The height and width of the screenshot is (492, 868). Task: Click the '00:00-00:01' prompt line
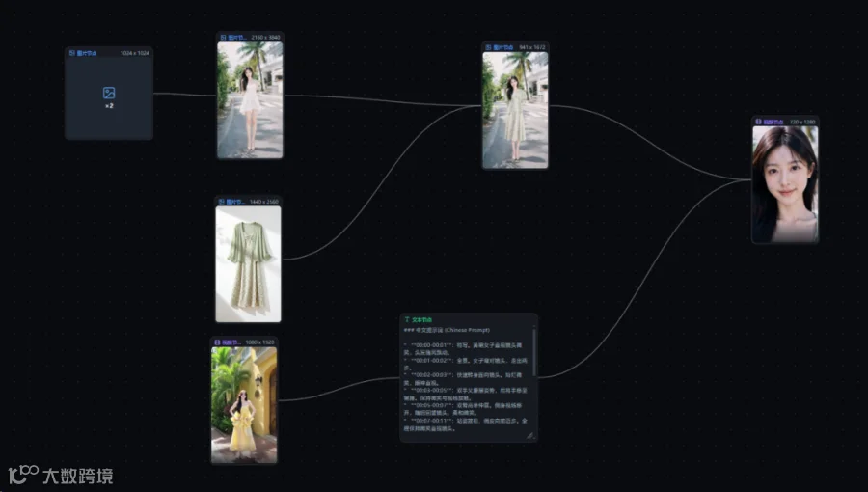click(x=463, y=348)
